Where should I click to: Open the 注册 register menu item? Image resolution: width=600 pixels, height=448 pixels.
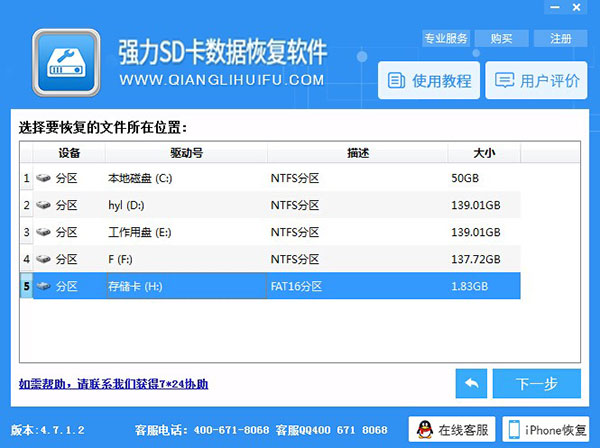(x=561, y=38)
